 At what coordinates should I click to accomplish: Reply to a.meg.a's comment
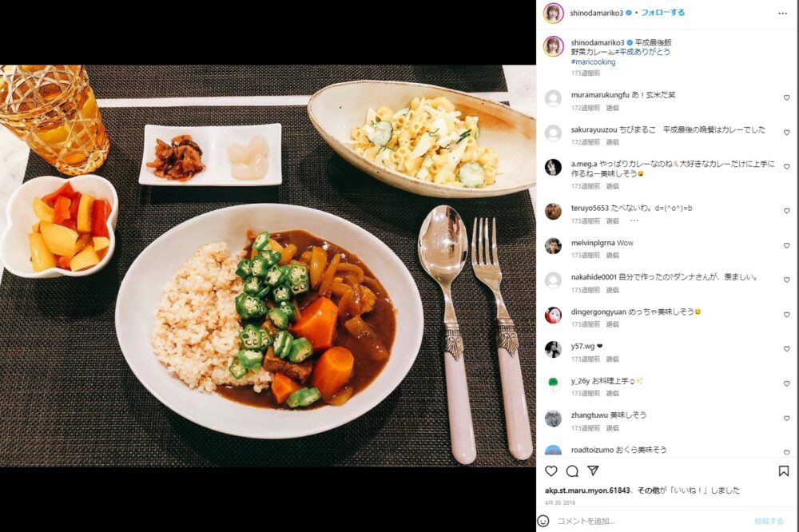pos(613,186)
